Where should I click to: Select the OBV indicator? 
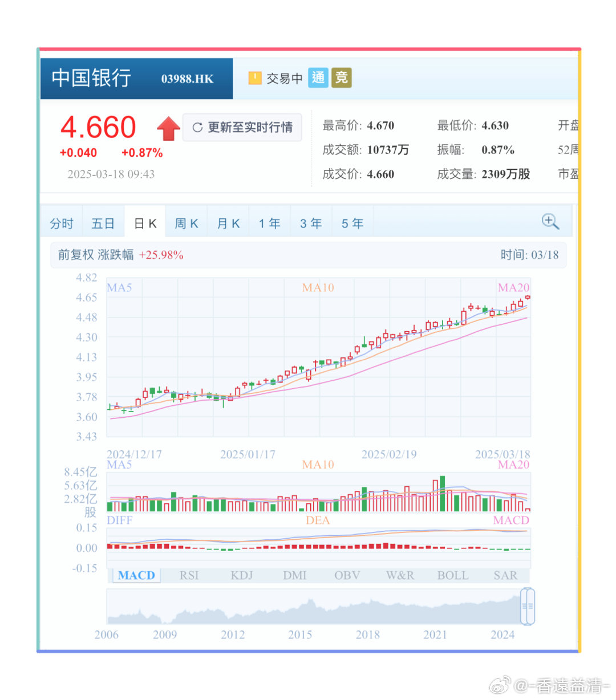point(347,575)
